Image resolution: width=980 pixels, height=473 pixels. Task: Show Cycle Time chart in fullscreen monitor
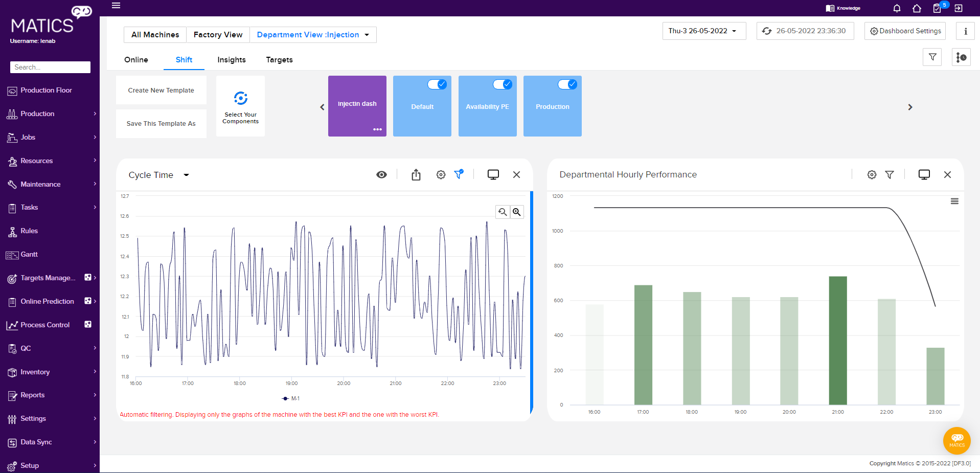pos(493,175)
